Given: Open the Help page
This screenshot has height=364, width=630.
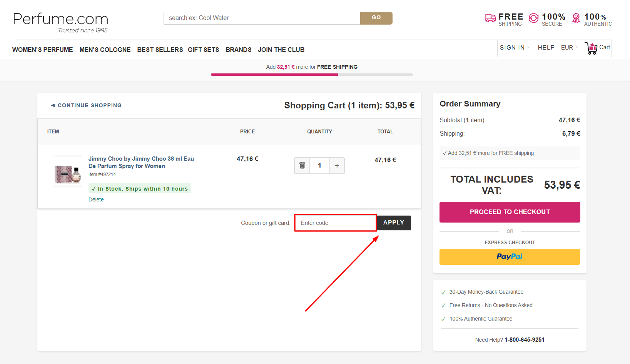Looking at the screenshot, I should 546,48.
